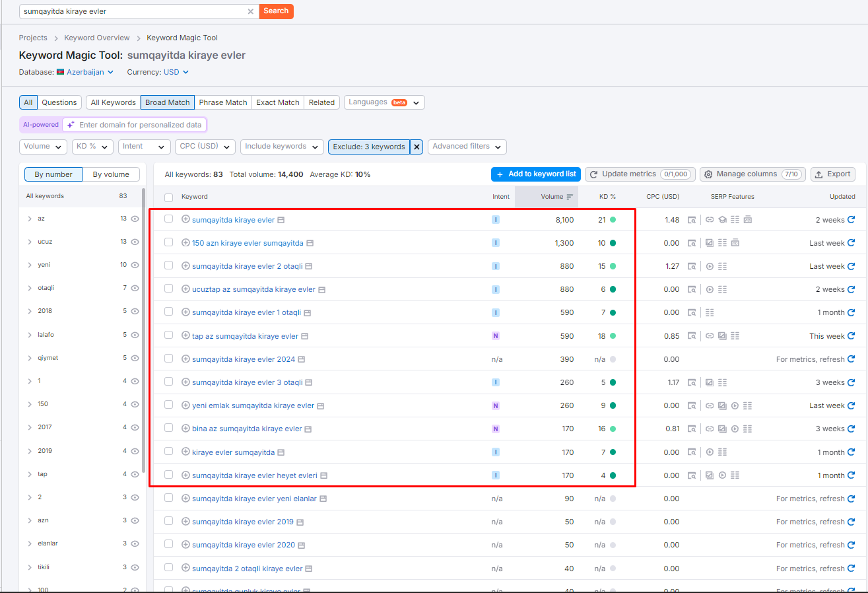Open SERP view icon beside 'sumqayitda kiraye evler 2024'
This screenshot has height=593, width=868.
pyautogui.click(x=301, y=359)
